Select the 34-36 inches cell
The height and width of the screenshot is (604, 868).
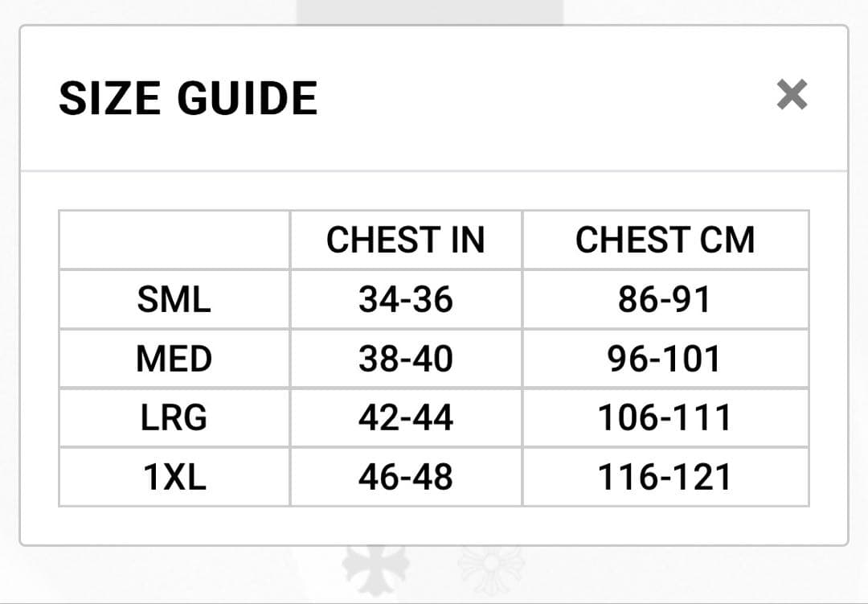click(x=406, y=300)
